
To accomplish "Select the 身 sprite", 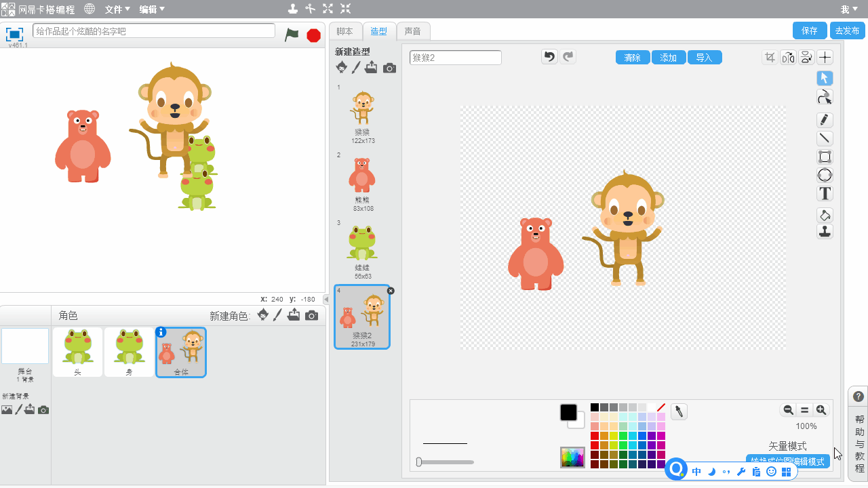I will coord(129,352).
